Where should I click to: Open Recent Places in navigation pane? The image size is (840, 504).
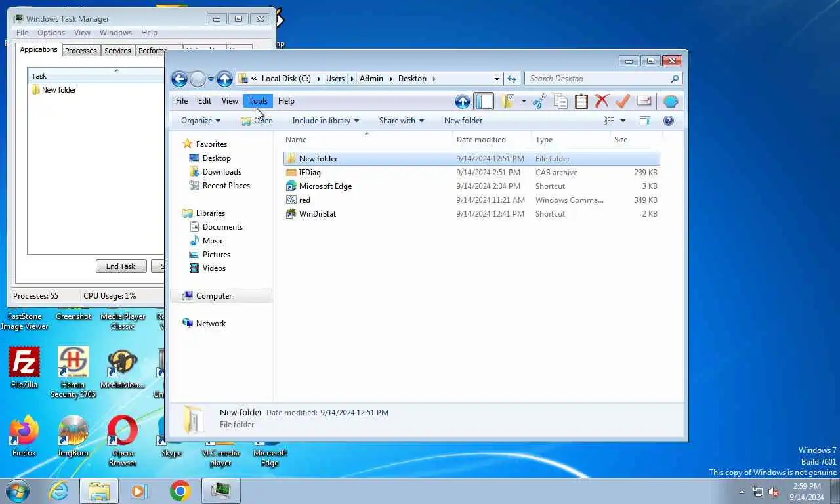coord(226,186)
